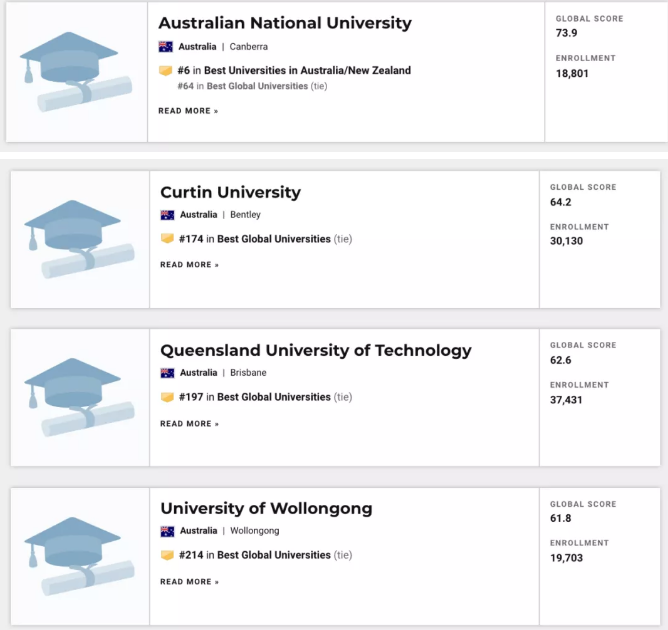The width and height of the screenshot is (668, 630).
Task: Click University of Wollongong cap icon
Action: (79, 556)
